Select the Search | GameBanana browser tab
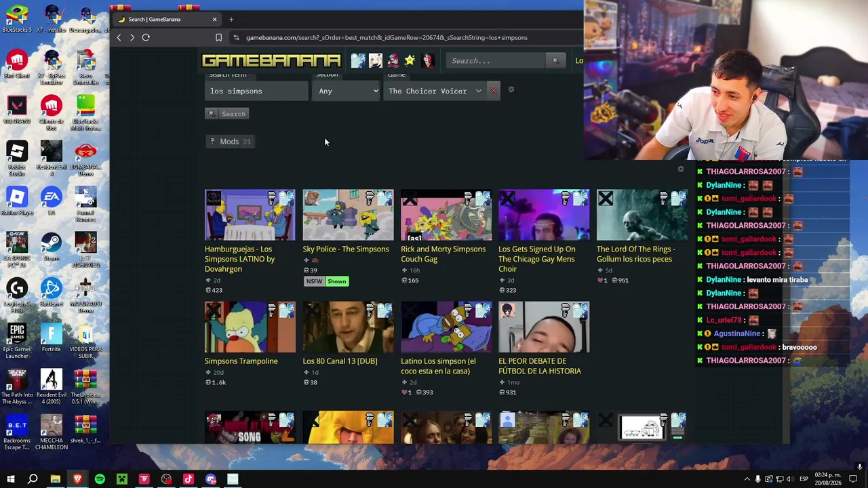This screenshot has height=488, width=868. click(x=166, y=19)
